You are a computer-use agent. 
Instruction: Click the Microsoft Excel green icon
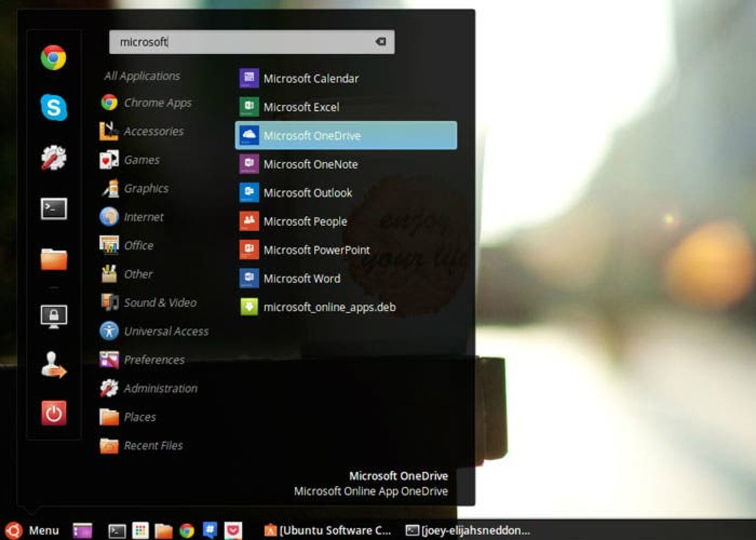[249, 107]
